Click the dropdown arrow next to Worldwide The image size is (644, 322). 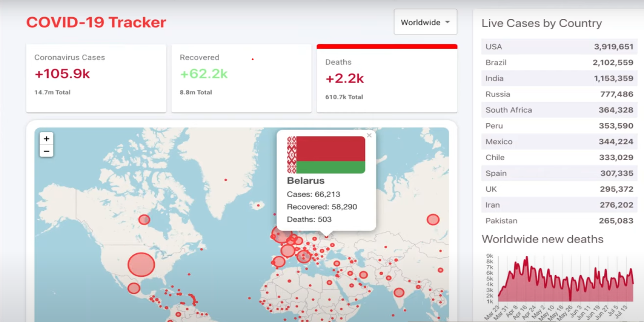[447, 22]
